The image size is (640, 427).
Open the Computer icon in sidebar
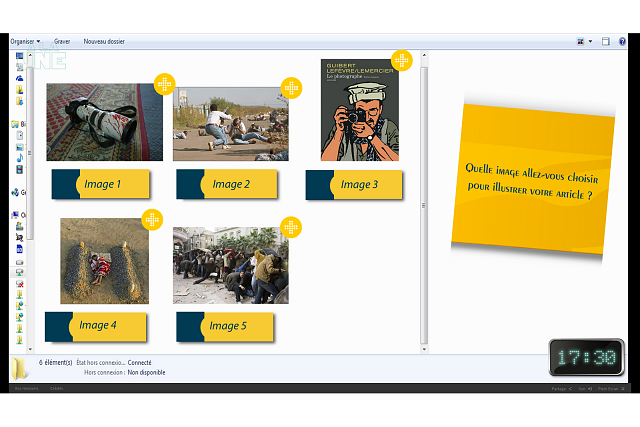click(15, 215)
